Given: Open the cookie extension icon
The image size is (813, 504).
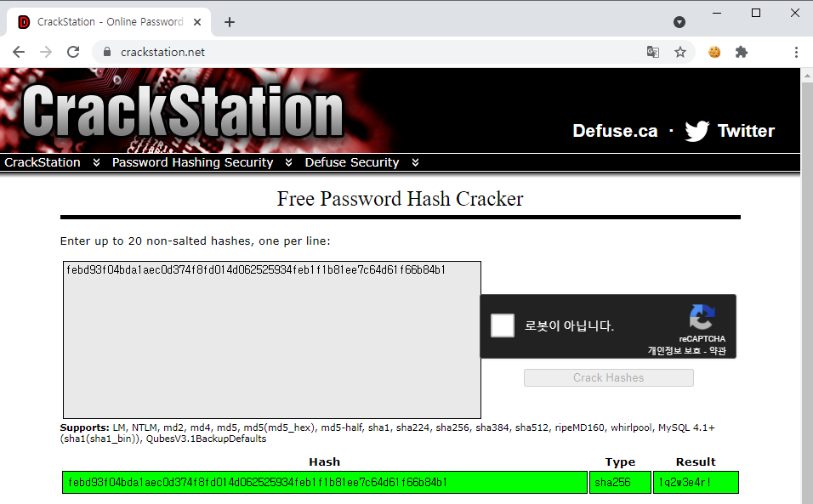Looking at the screenshot, I should point(714,52).
